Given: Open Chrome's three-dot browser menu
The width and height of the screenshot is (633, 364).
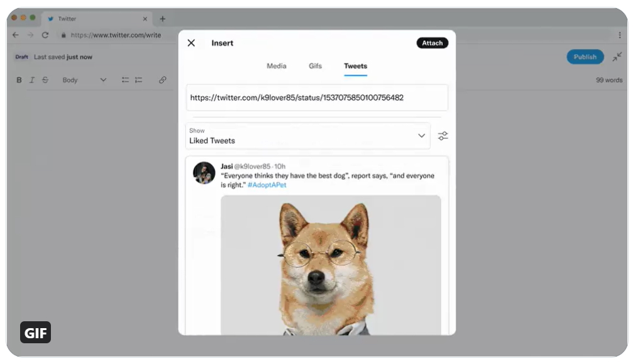Looking at the screenshot, I should click(620, 35).
